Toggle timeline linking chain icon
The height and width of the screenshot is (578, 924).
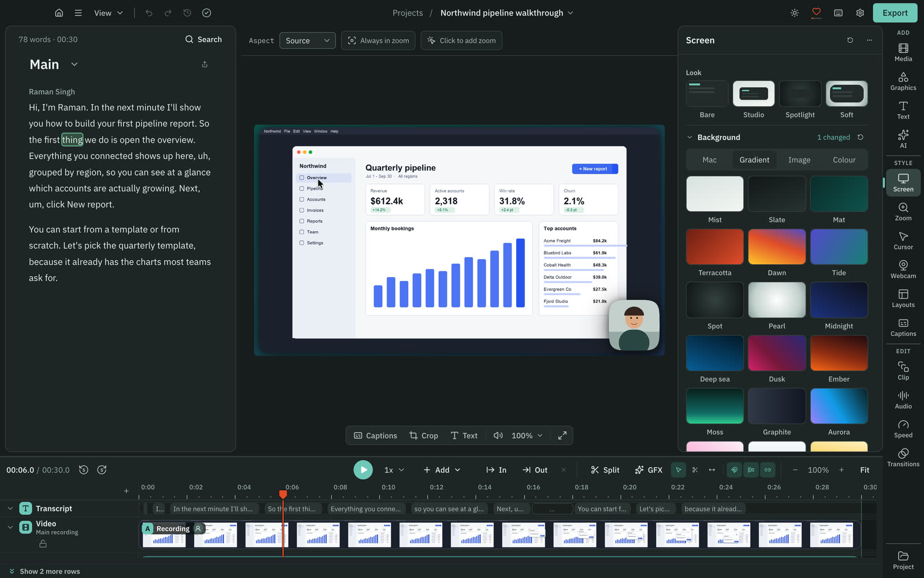[x=767, y=470]
